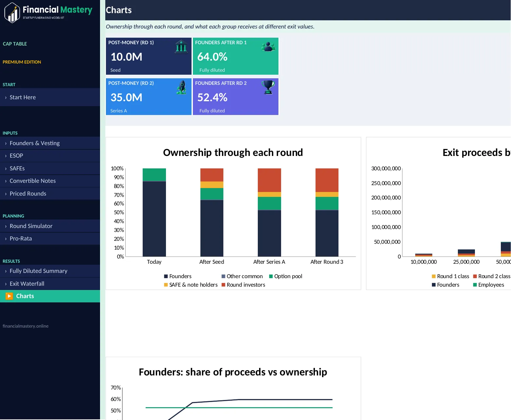The width and height of the screenshot is (511, 420).
Task: Select the 25,000,000 exit value bar
Action: (x=466, y=253)
